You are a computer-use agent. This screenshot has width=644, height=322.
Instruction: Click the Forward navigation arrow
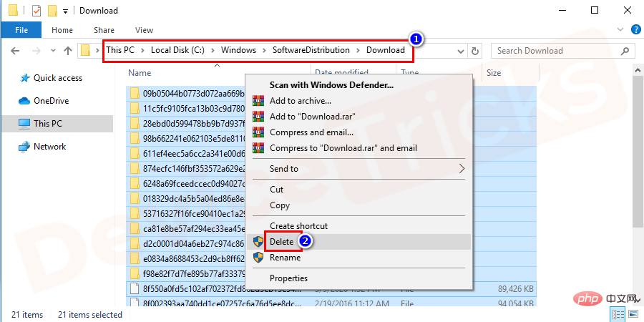pyautogui.click(x=36, y=51)
